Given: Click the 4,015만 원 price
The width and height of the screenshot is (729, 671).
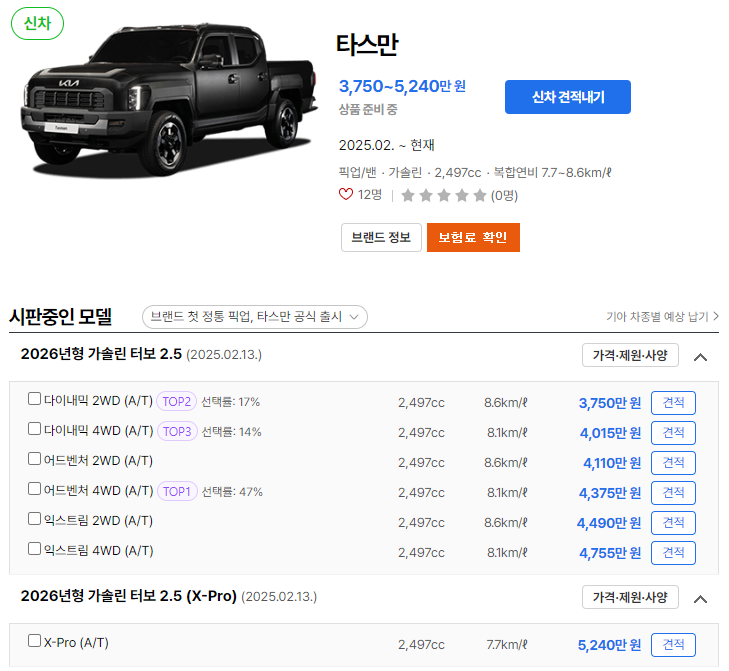Looking at the screenshot, I should click(610, 433).
